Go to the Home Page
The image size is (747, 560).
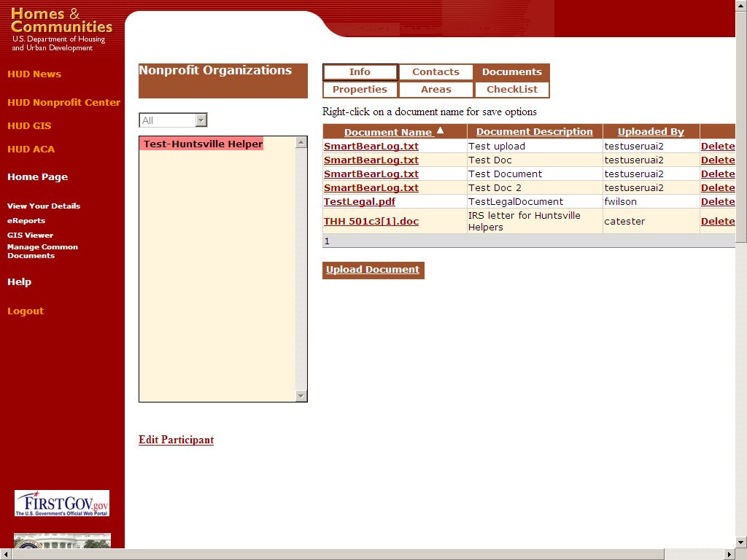tap(38, 176)
